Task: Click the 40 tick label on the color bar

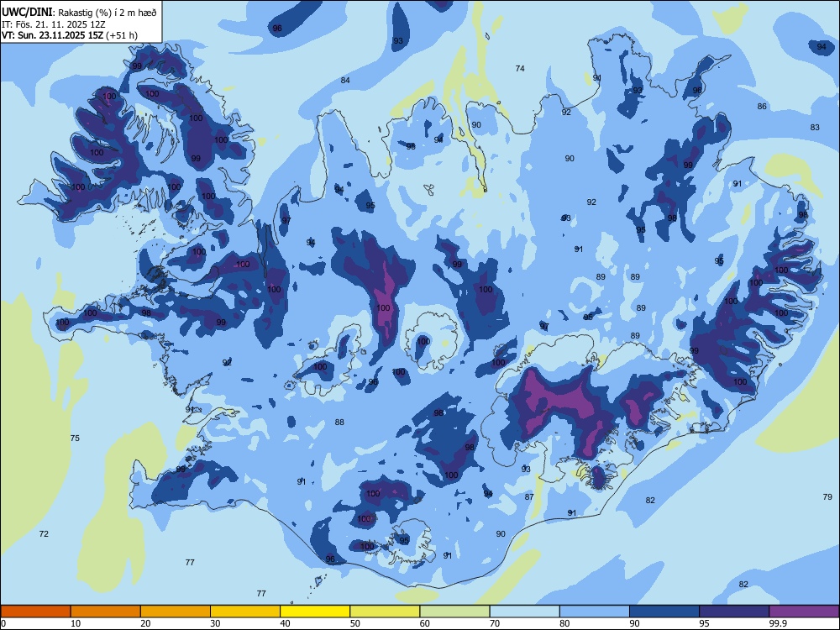Action: pyautogui.click(x=285, y=623)
